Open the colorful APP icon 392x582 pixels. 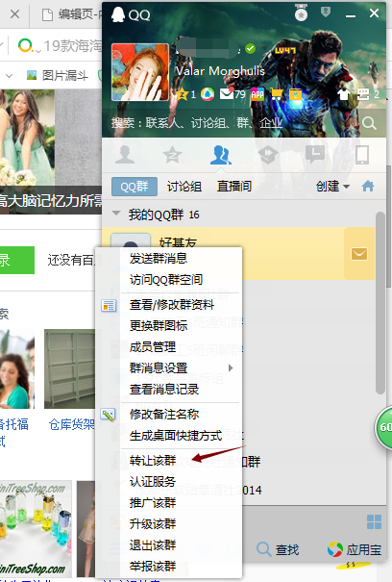[x=257, y=94]
